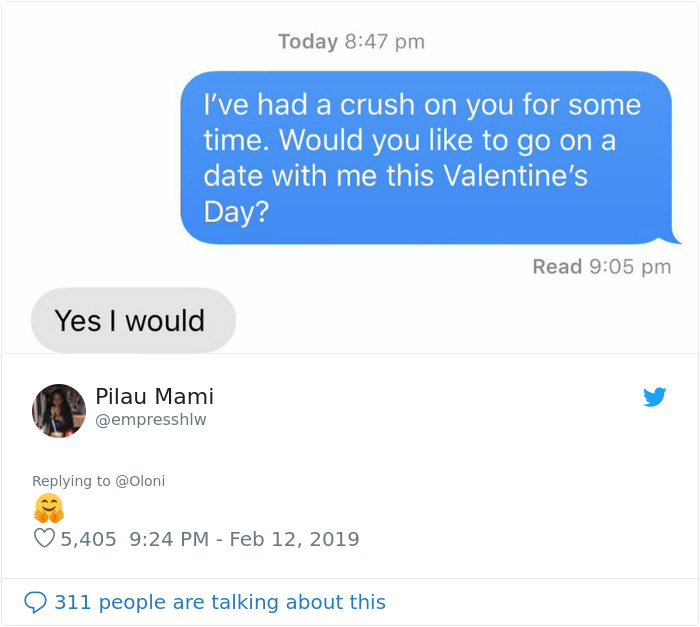Click the 5,405 likes count
This screenshot has height=627, width=700.
point(88,539)
